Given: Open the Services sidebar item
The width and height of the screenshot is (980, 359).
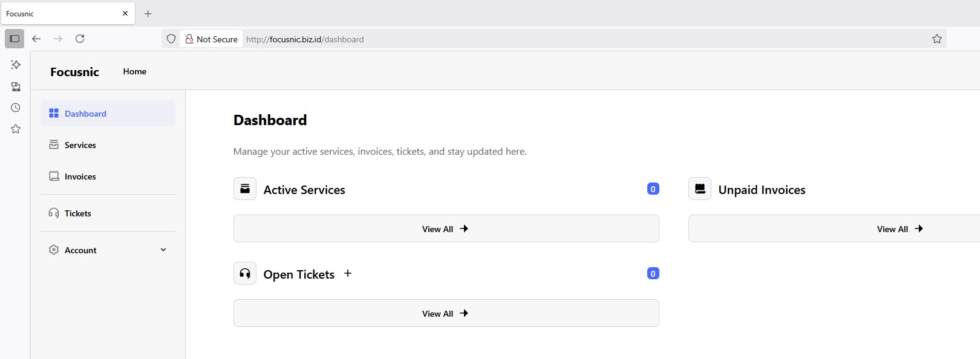Looking at the screenshot, I should tap(80, 145).
